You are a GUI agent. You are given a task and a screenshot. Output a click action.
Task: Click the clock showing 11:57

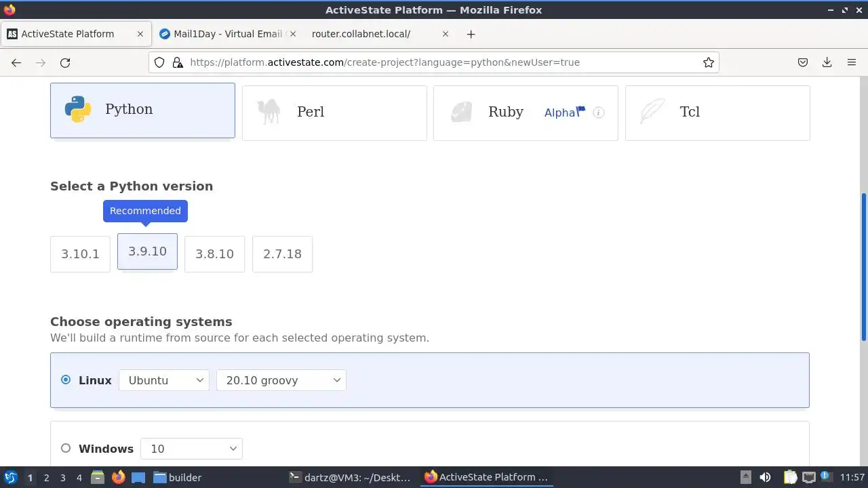[852, 477]
